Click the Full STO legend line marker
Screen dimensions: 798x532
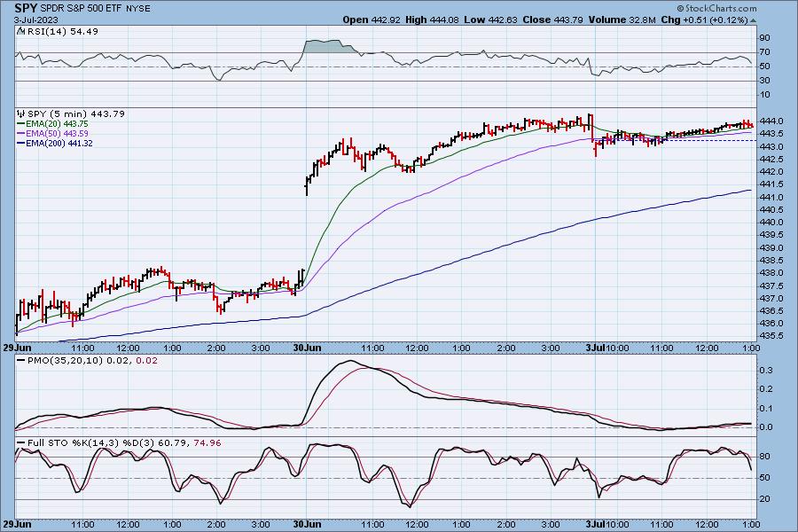(x=21, y=443)
